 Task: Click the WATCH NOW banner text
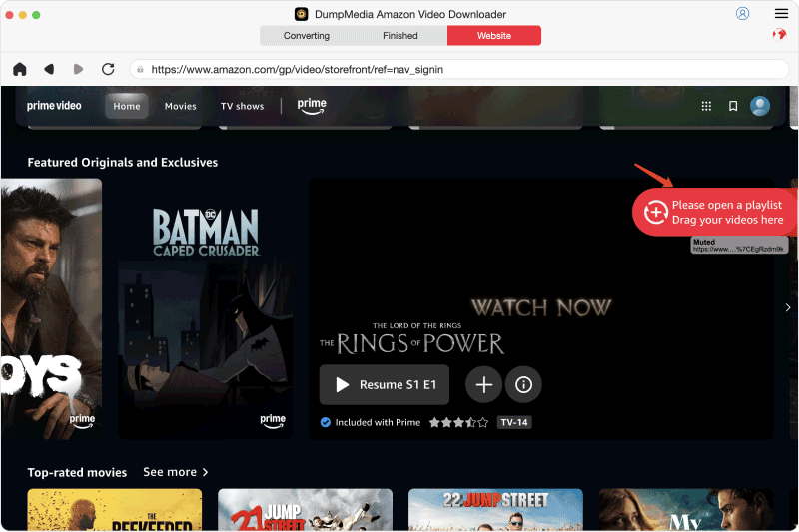[541, 307]
